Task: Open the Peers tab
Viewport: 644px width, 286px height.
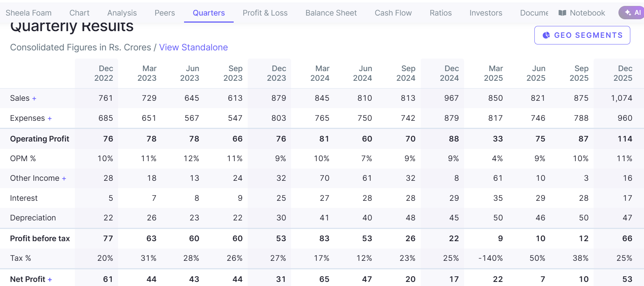Action: [x=165, y=13]
